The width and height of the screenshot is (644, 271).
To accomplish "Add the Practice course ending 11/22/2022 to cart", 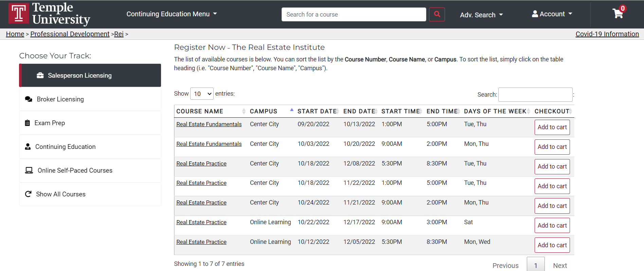I will pos(552,186).
